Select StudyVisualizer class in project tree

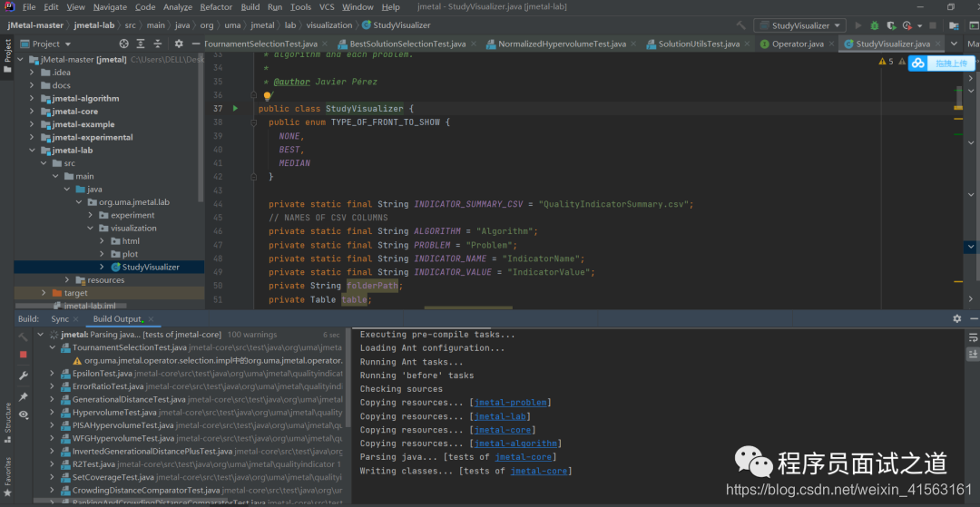pos(151,268)
